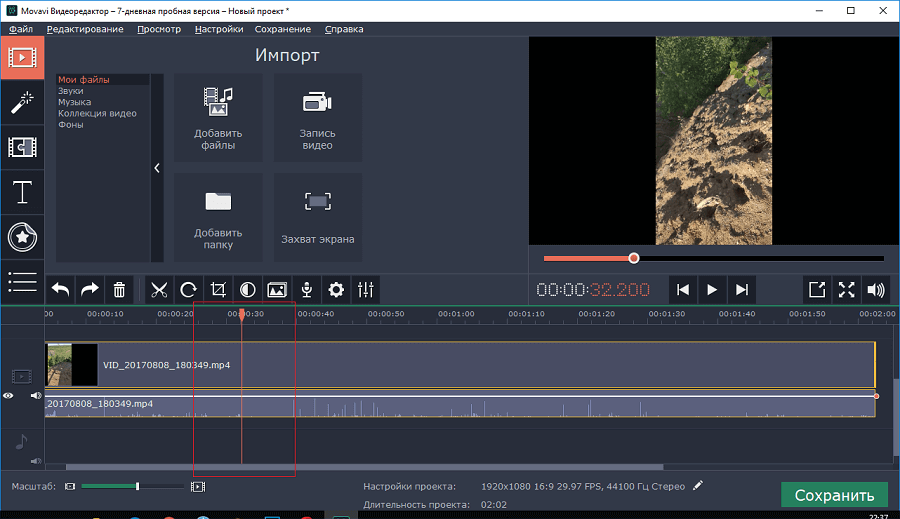Image resolution: width=900 pixels, height=519 pixels.
Task: Select Звуки category
Action: click(x=71, y=91)
